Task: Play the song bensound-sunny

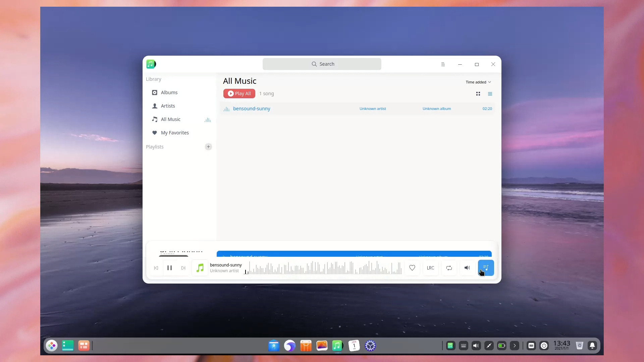Action: [252, 108]
